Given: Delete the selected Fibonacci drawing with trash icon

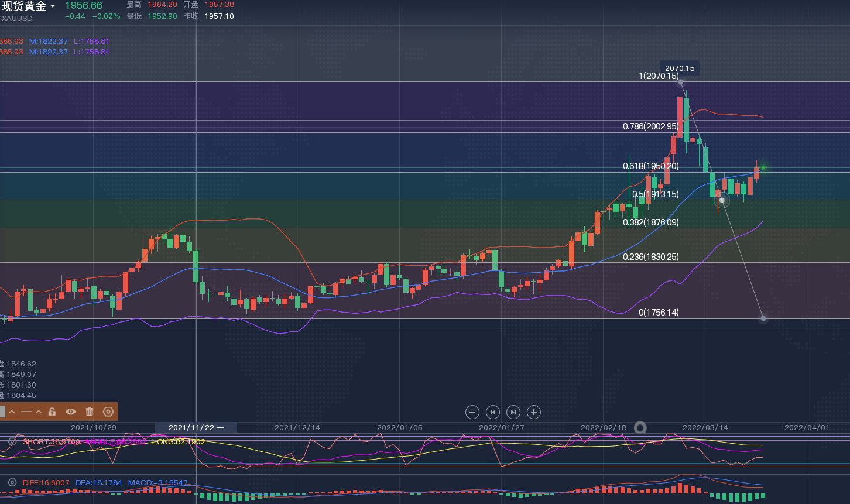Looking at the screenshot, I should [x=90, y=412].
